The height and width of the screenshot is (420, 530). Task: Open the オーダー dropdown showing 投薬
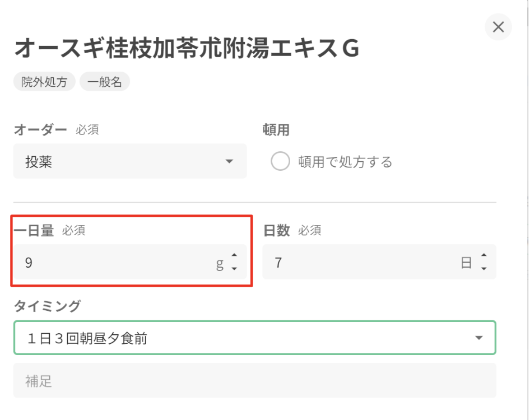129,162
